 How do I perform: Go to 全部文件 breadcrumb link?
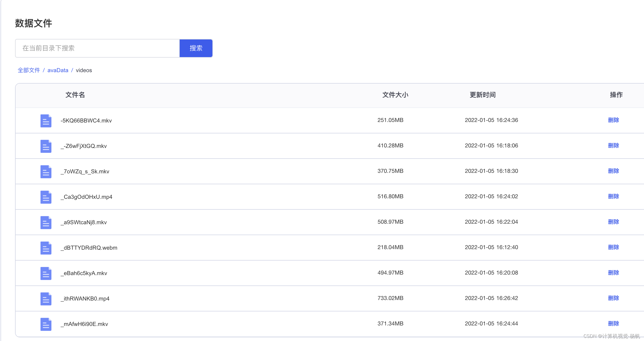pos(29,70)
